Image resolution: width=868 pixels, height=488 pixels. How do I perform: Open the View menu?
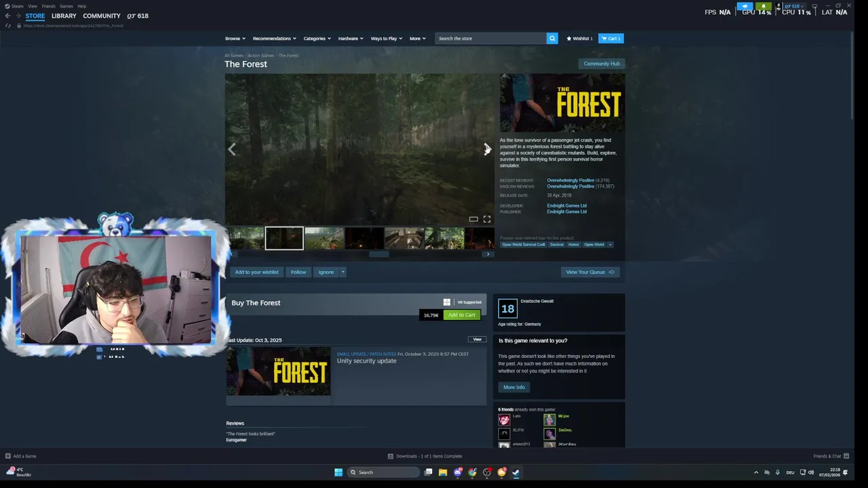pyautogui.click(x=33, y=6)
